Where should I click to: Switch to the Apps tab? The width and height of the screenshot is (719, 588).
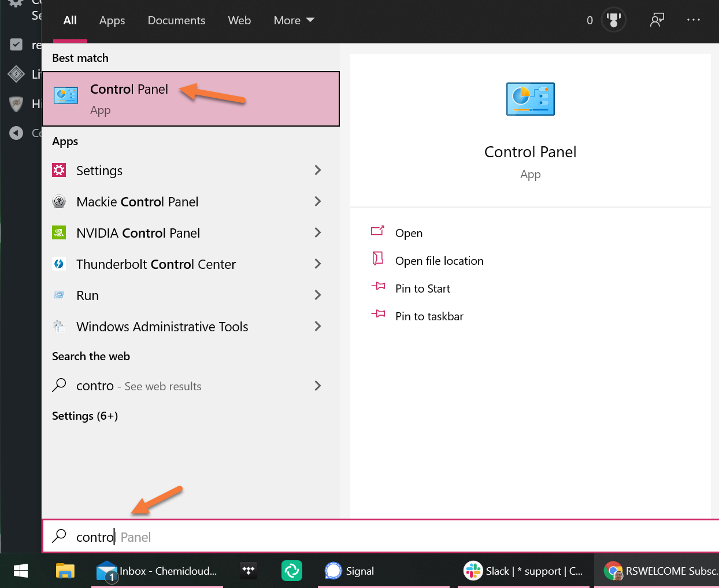(x=112, y=20)
